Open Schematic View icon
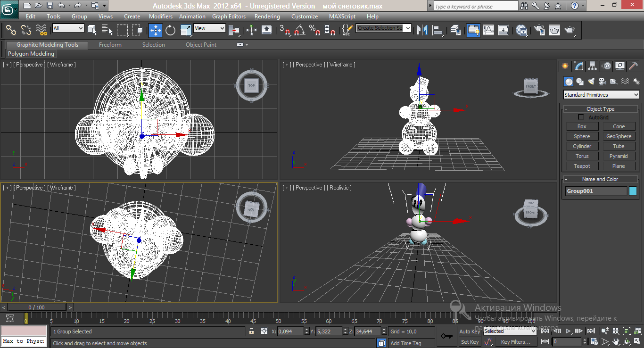 pos(504,30)
